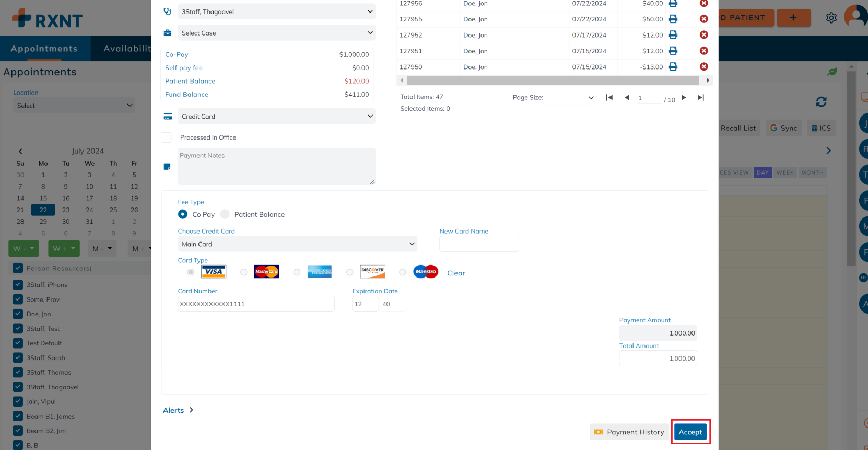Jump to first page of payments

[x=609, y=97]
